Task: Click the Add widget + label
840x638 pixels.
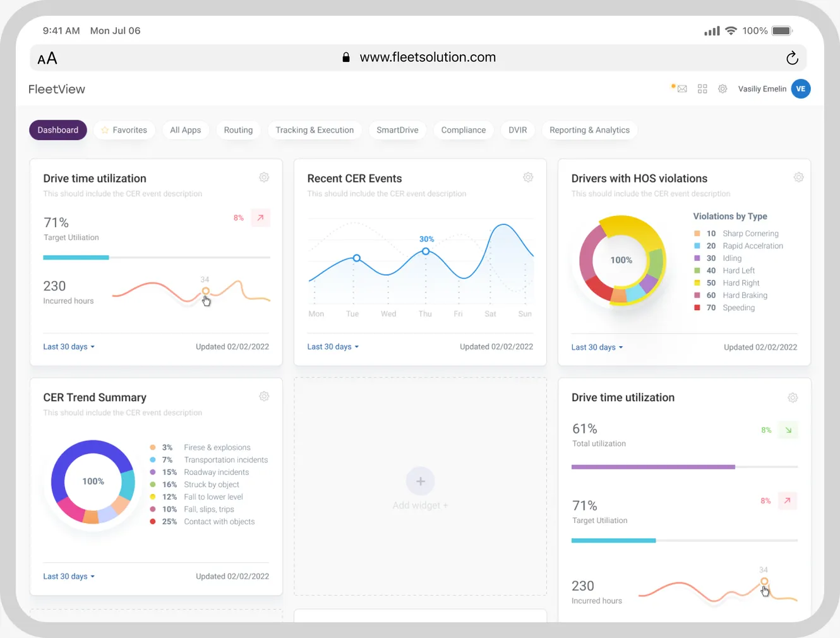Action: pyautogui.click(x=420, y=505)
